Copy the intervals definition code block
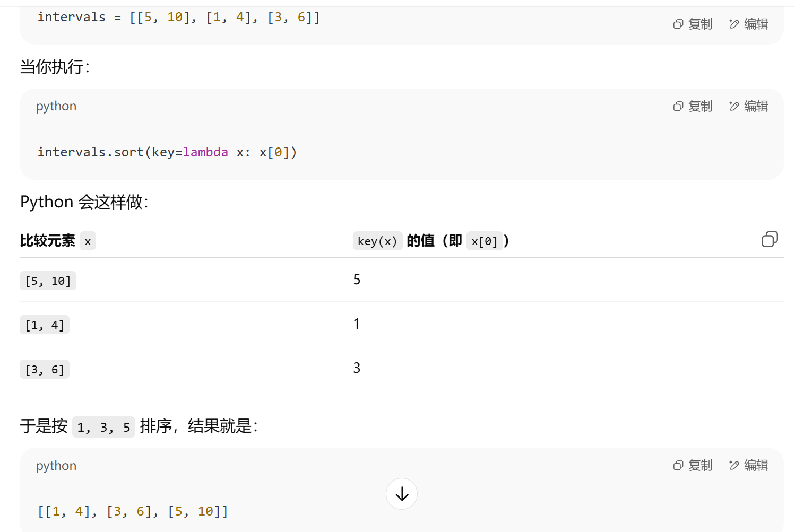This screenshot has width=795, height=532. tap(693, 24)
